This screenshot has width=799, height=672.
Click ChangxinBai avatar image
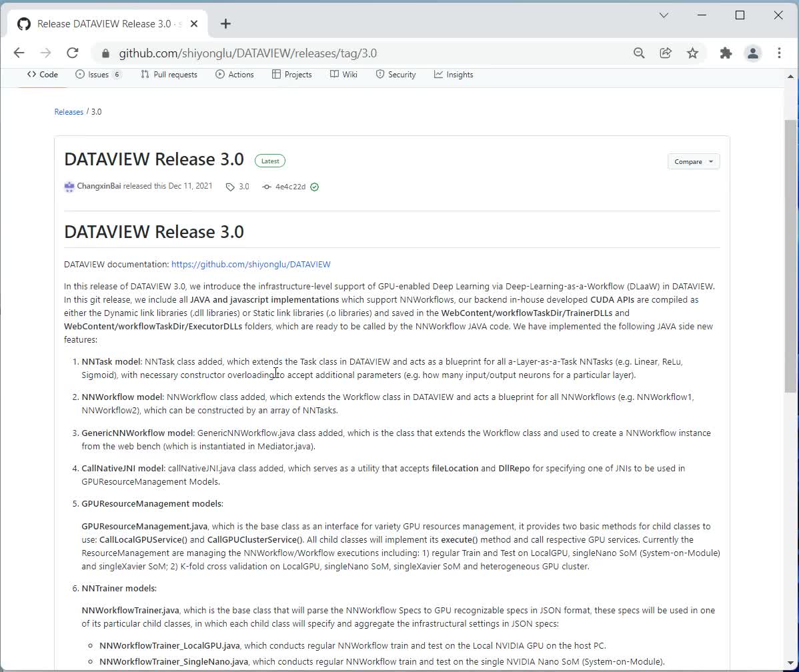(69, 187)
